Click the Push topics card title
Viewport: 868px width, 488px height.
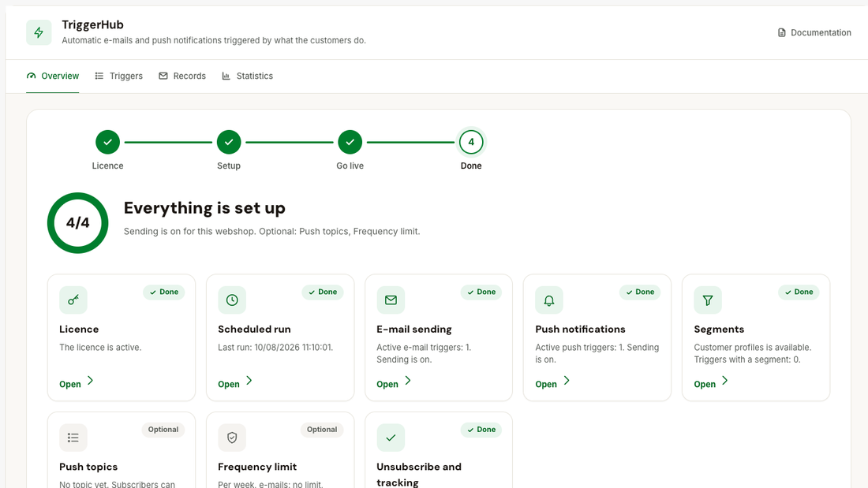(x=88, y=467)
